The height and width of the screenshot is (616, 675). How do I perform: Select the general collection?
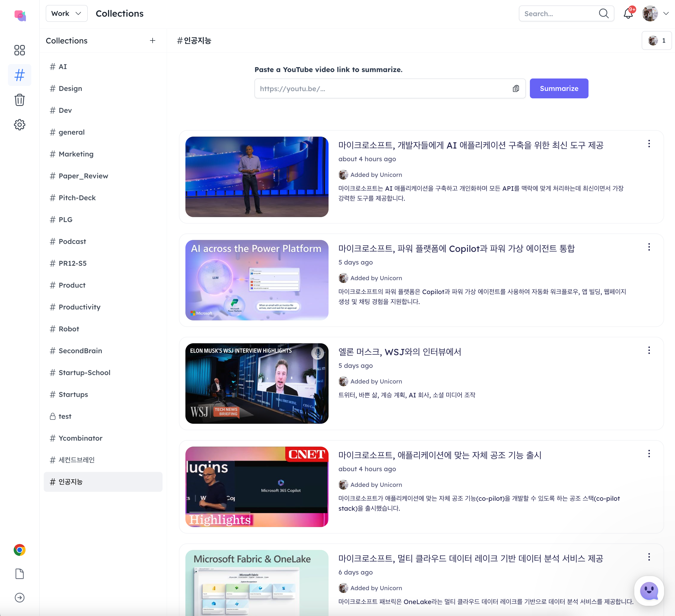103,132
